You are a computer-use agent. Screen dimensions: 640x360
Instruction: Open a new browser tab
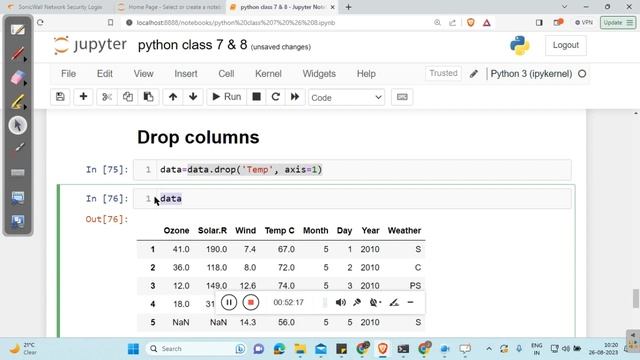(348, 7)
